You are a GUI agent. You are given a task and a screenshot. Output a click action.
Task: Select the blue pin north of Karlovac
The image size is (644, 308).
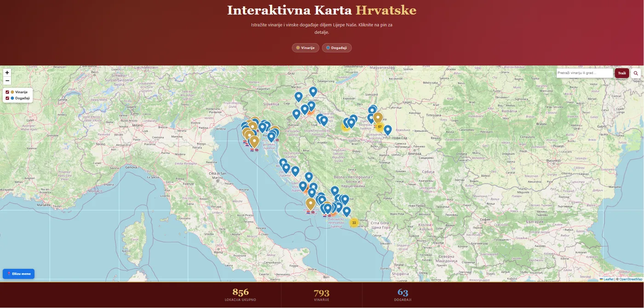coord(296,114)
